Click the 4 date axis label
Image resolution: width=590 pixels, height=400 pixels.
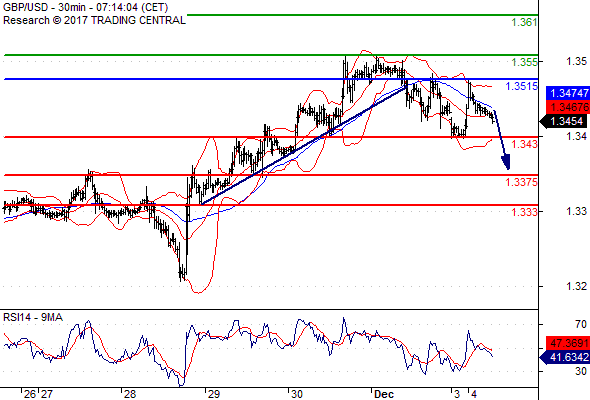(x=473, y=394)
